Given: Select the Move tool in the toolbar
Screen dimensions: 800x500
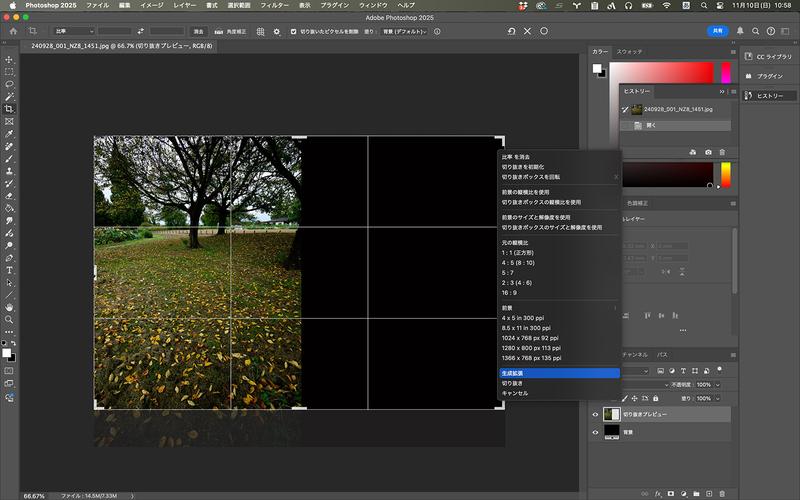Looking at the screenshot, I should tap(9, 60).
